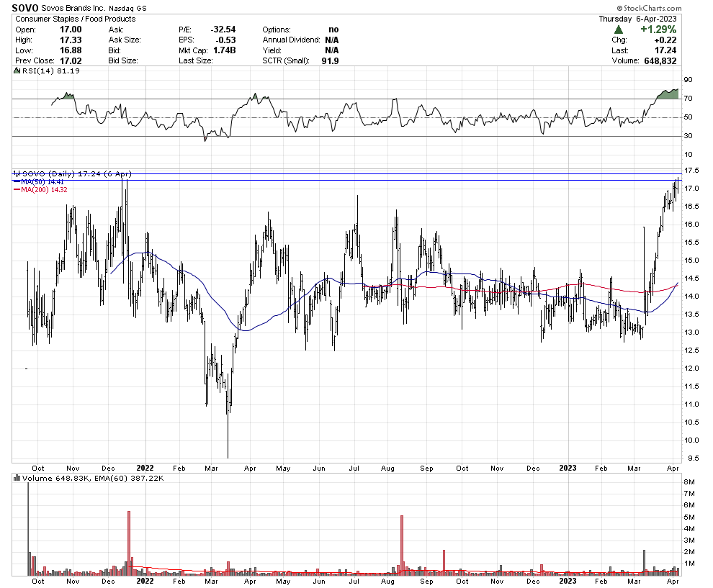Click the Sovos Brands Inc. company name
The image size is (713, 588).
pyautogui.click(x=73, y=8)
